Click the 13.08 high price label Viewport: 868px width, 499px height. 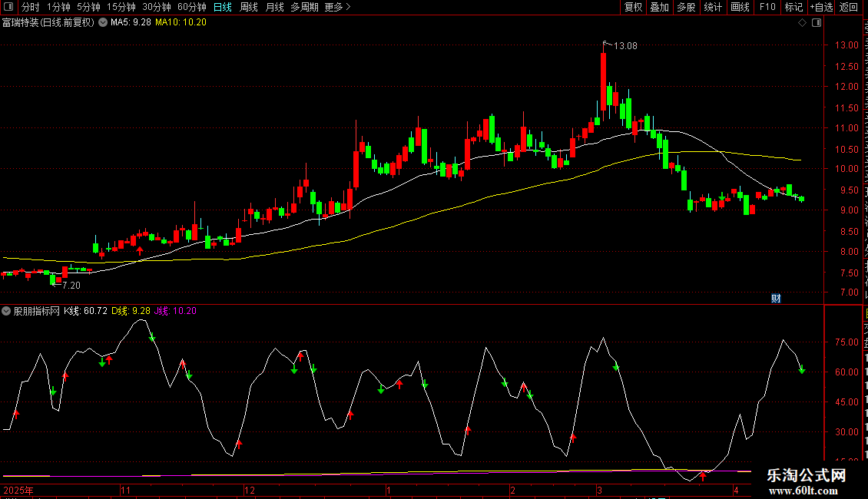pos(625,46)
